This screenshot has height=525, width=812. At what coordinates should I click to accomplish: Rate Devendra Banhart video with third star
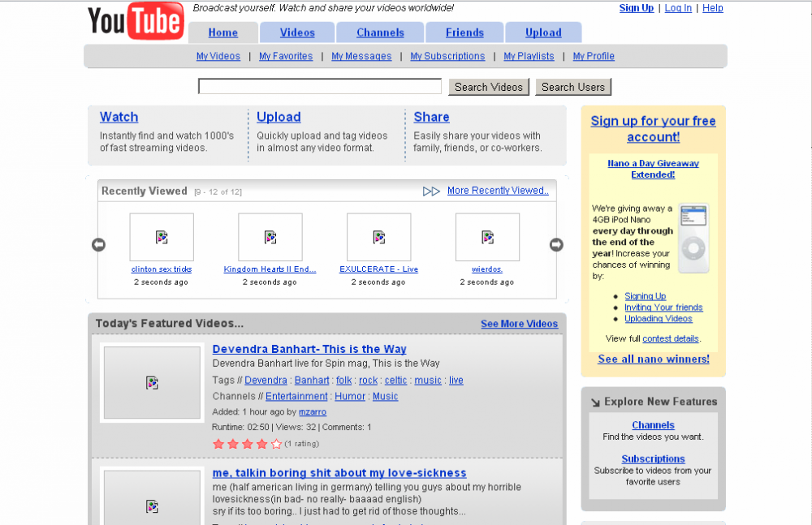pyautogui.click(x=248, y=444)
